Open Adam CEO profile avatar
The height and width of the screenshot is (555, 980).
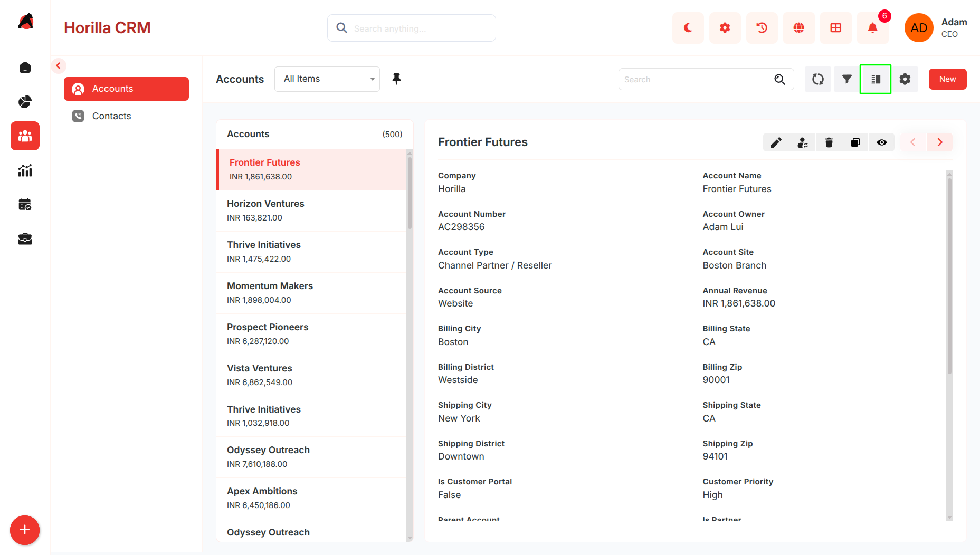919,28
